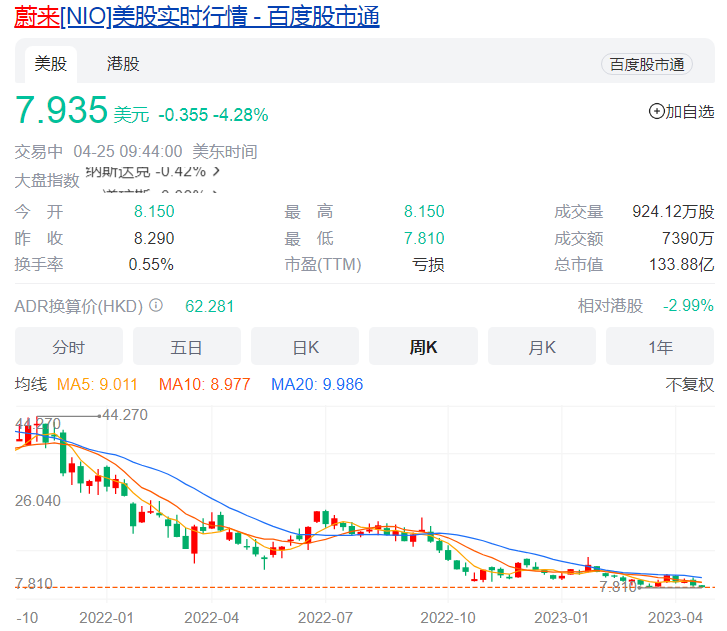
Task: Click the 市盈(TTM) value 亏损
Action: pos(428,265)
